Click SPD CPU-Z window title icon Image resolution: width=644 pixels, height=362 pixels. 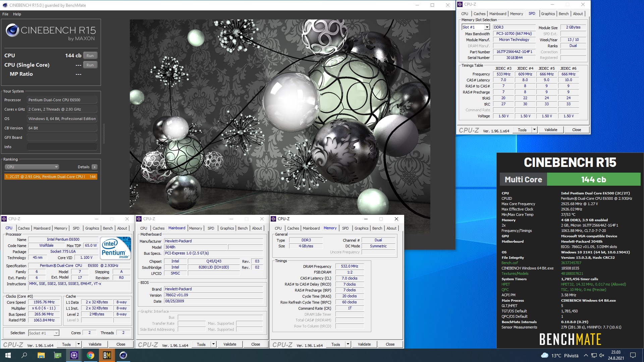point(460,4)
